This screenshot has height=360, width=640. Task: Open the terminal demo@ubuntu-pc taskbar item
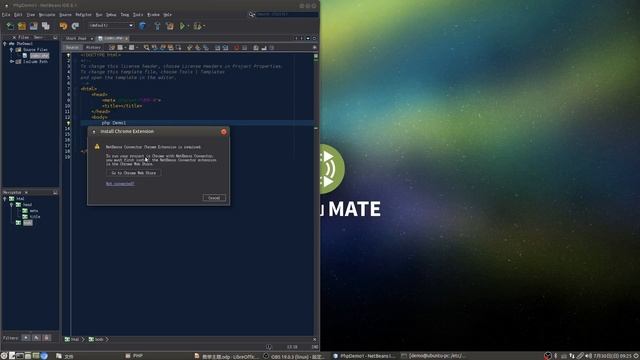(433, 356)
